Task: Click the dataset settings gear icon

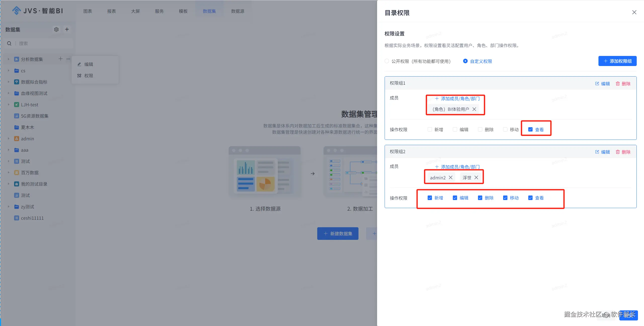Action: [56, 29]
